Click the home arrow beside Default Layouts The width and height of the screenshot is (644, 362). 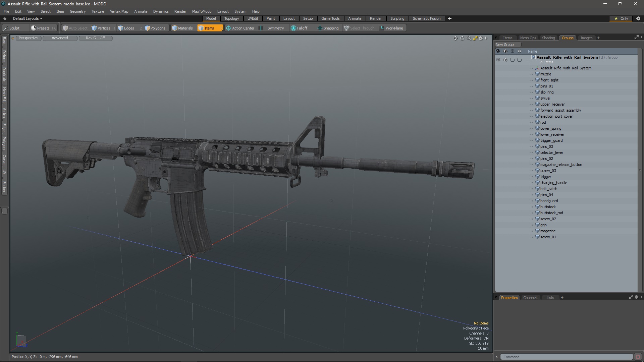(5, 19)
